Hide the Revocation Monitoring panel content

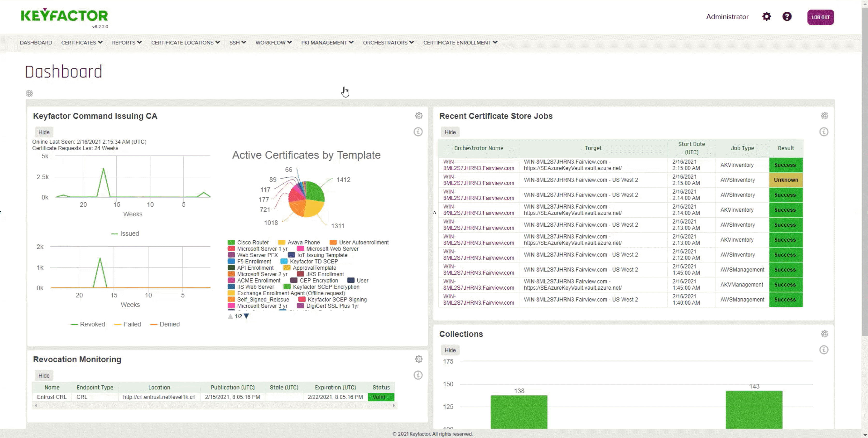(44, 375)
